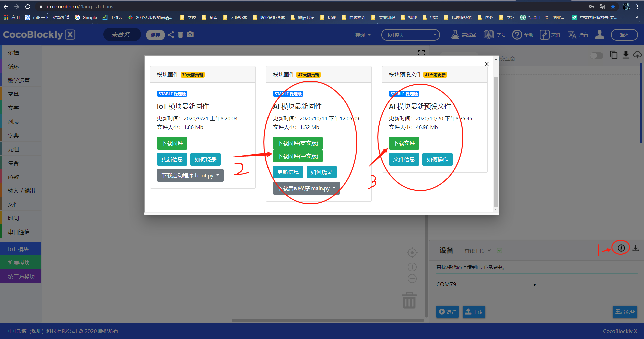Viewport: 644px width, 339px height.
Task: Click 下载固件(中文版) button
Action: point(298,156)
